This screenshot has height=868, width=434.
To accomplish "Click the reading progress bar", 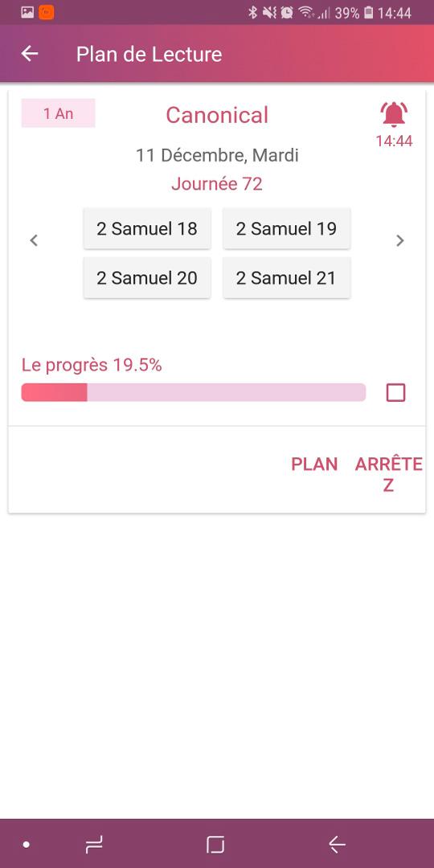I will point(193,392).
